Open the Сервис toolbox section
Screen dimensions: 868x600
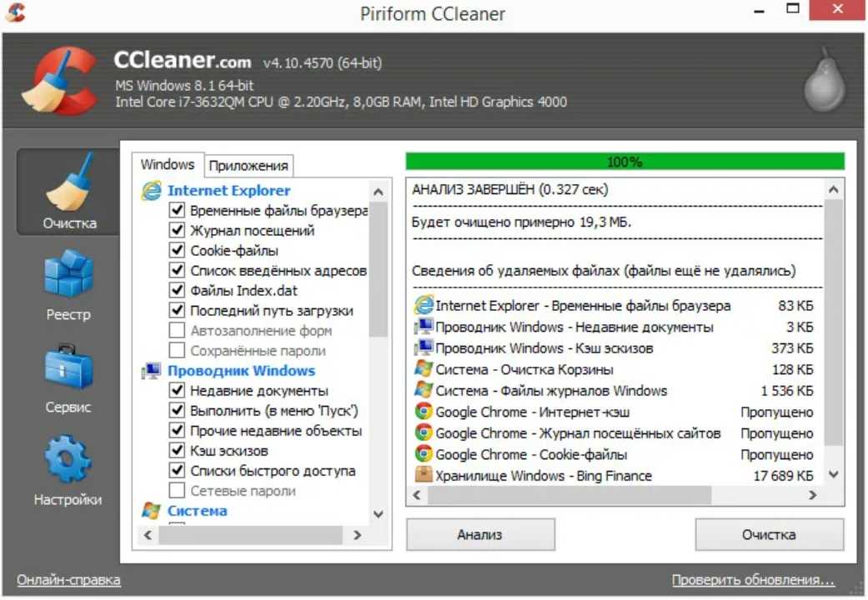(x=68, y=378)
